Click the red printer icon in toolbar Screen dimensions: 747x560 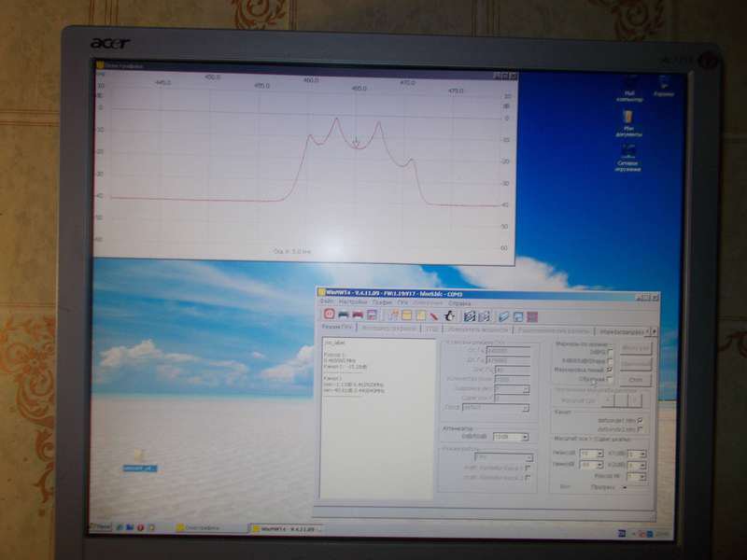[358, 315]
